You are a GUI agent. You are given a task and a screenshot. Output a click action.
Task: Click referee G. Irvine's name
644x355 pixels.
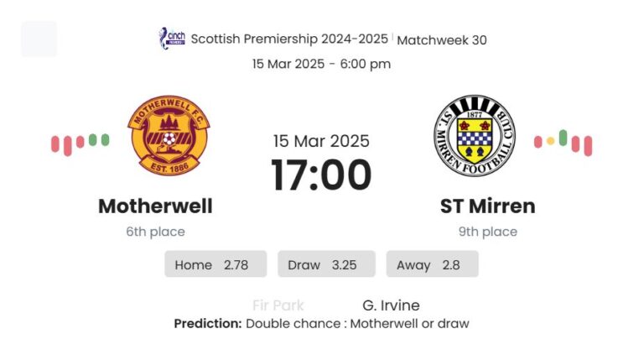pos(391,305)
